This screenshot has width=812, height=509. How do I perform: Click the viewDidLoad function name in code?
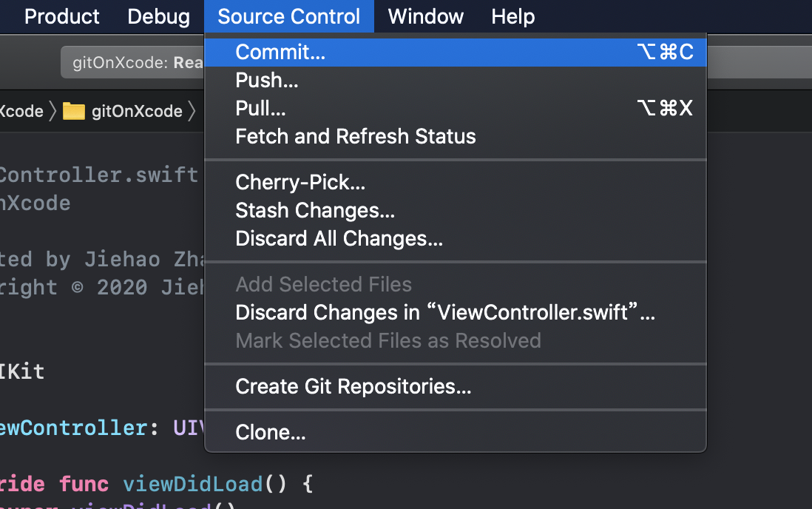click(192, 485)
